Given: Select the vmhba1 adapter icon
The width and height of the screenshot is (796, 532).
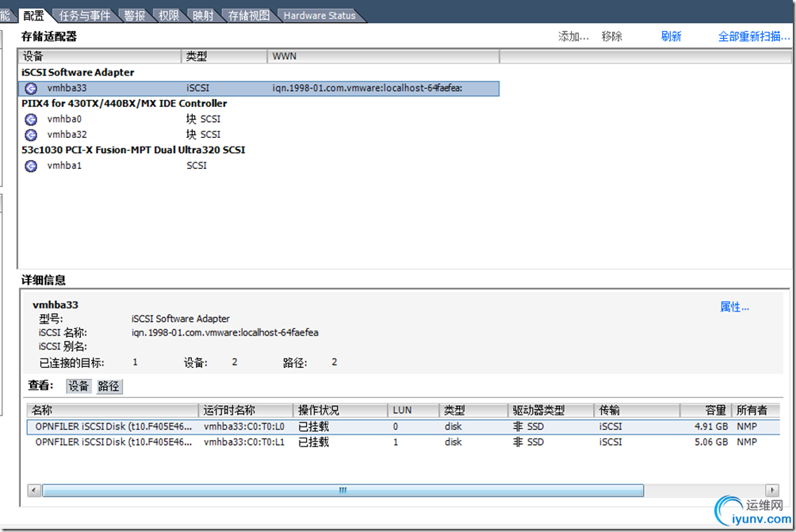Looking at the screenshot, I should pos(31,166).
